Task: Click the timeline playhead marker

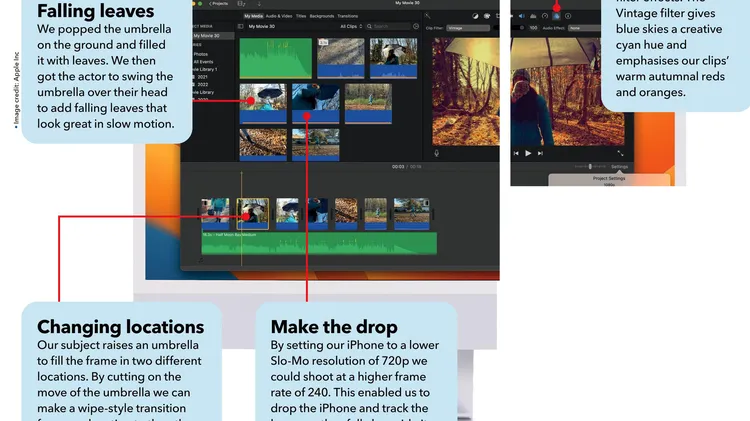Action: tap(242, 173)
